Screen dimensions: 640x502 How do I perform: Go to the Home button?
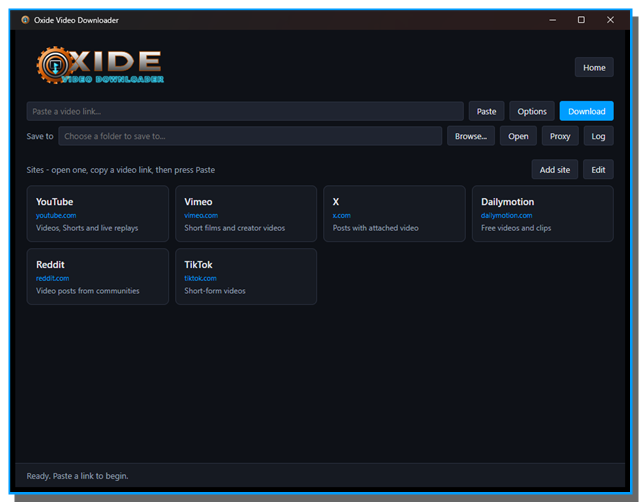coord(594,67)
